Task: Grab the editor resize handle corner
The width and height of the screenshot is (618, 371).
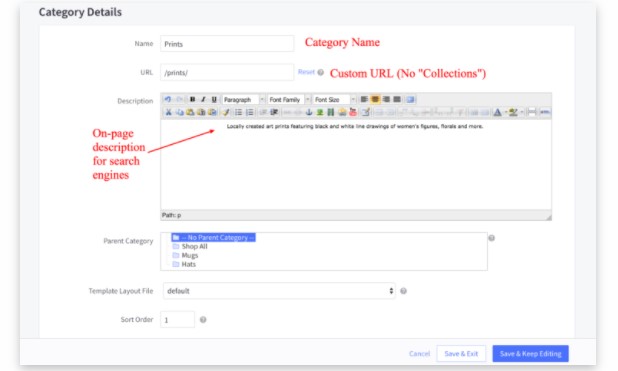Action: coord(548,217)
